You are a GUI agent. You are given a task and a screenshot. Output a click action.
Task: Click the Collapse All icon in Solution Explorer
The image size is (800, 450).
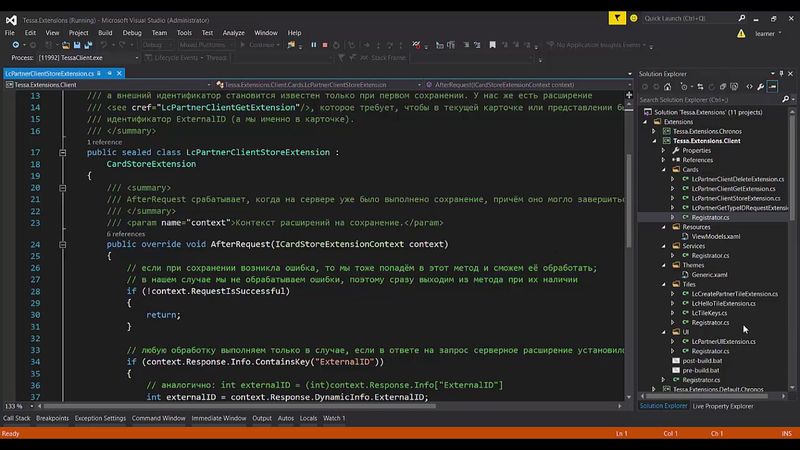pyautogui.click(x=724, y=86)
